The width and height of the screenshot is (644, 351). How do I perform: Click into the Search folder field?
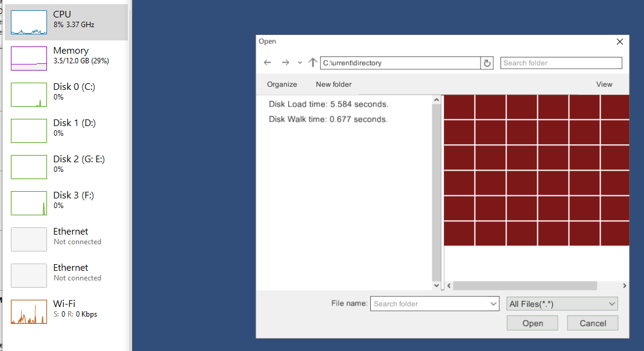point(561,63)
